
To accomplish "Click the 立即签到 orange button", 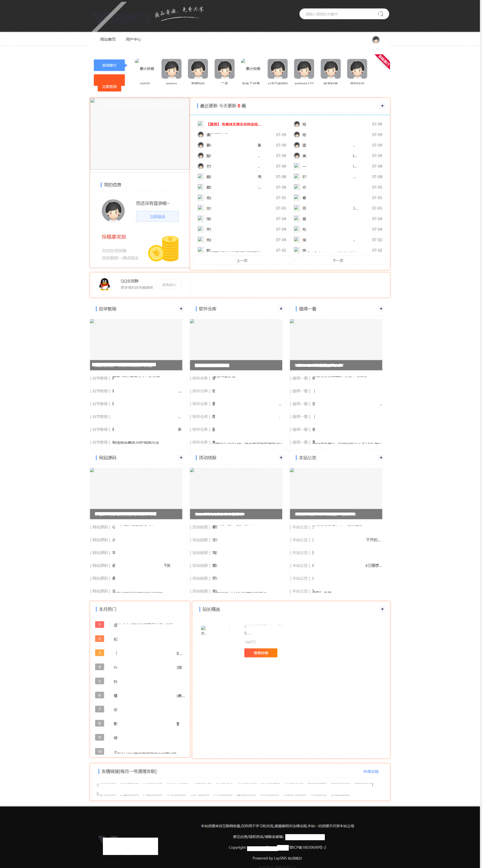I will 109,86.
